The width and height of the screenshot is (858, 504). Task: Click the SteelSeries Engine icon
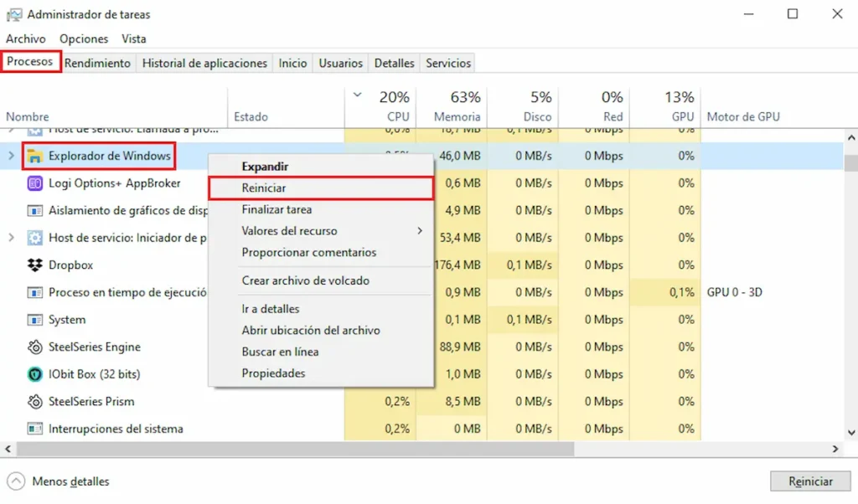(x=35, y=347)
